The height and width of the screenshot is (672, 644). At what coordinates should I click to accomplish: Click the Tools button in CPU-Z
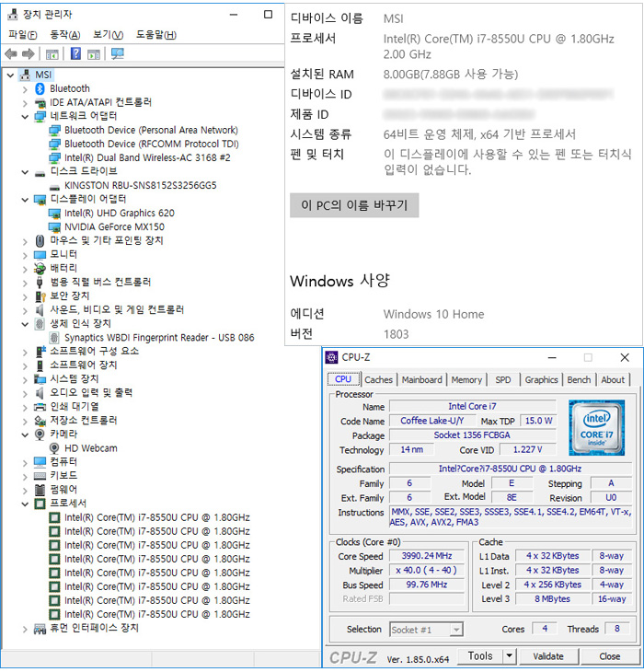point(480,655)
